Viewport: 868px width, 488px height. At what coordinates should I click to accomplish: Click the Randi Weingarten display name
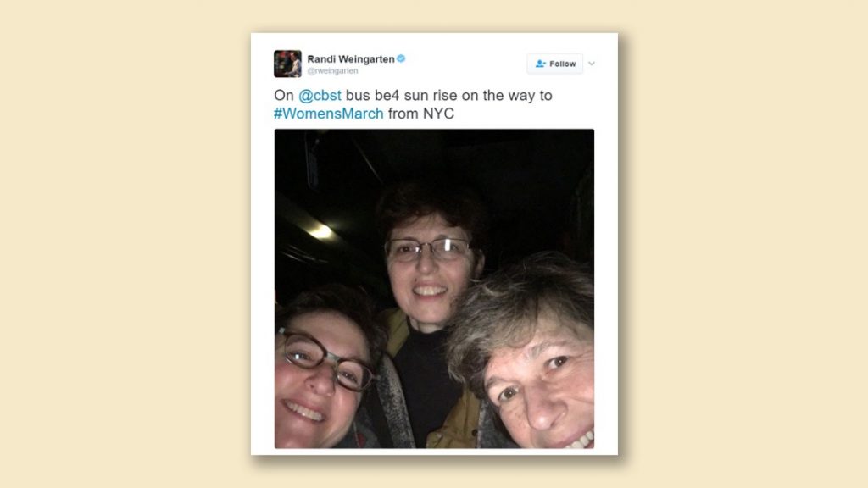(351, 58)
